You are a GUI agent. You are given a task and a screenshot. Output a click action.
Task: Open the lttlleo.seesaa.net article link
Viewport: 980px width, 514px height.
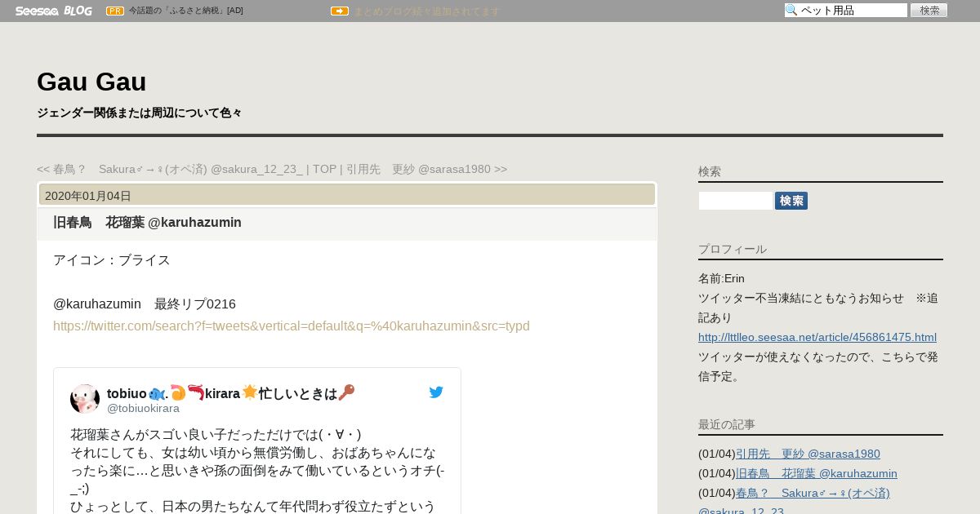[817, 337]
